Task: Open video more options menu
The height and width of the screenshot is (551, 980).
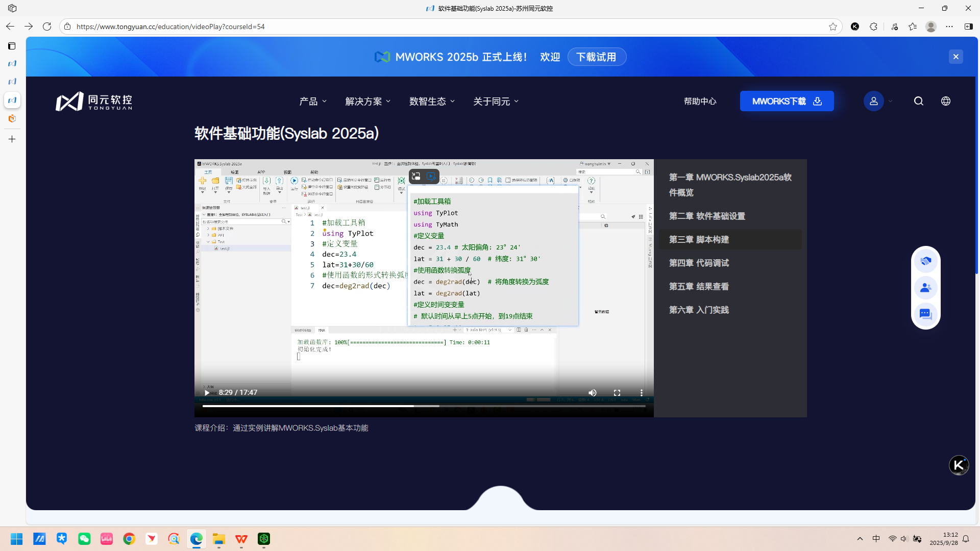Action: pos(641,393)
